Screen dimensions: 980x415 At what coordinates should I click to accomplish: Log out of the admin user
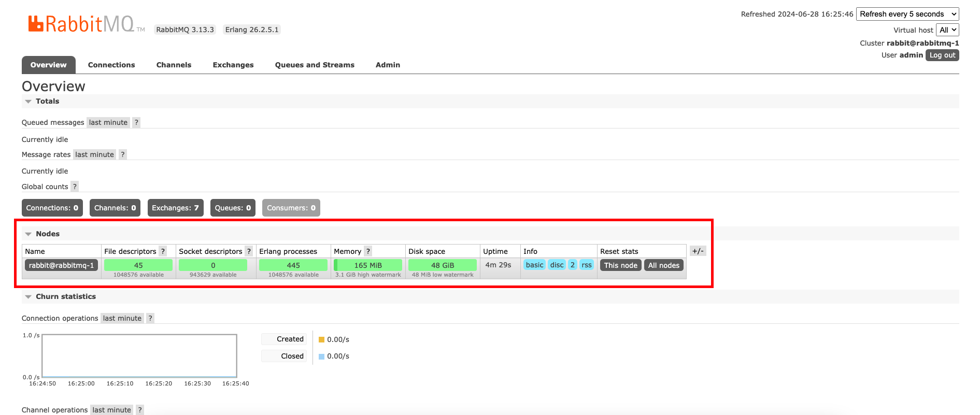coord(942,55)
